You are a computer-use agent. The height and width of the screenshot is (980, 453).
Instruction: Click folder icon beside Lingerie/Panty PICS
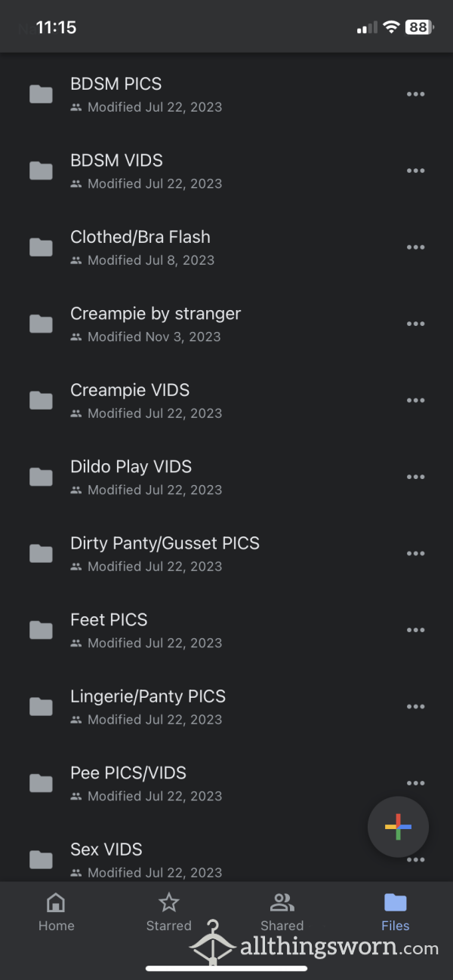pyautogui.click(x=41, y=706)
